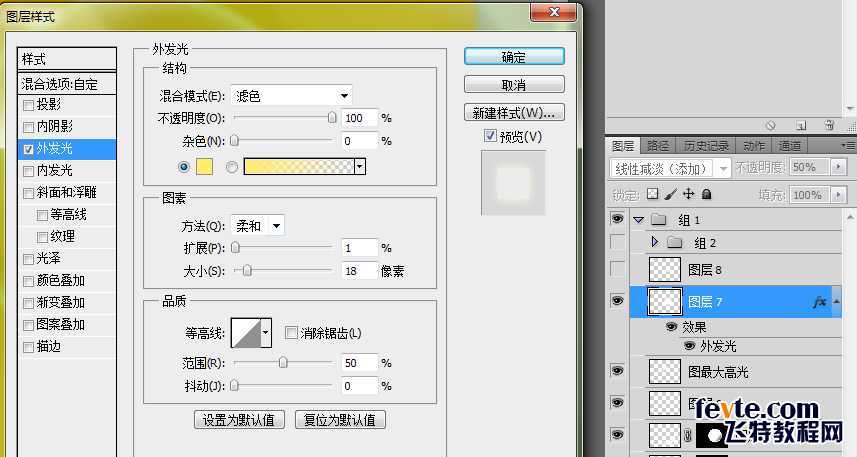
Task: Select the gradient radio button option
Action: tap(232, 167)
